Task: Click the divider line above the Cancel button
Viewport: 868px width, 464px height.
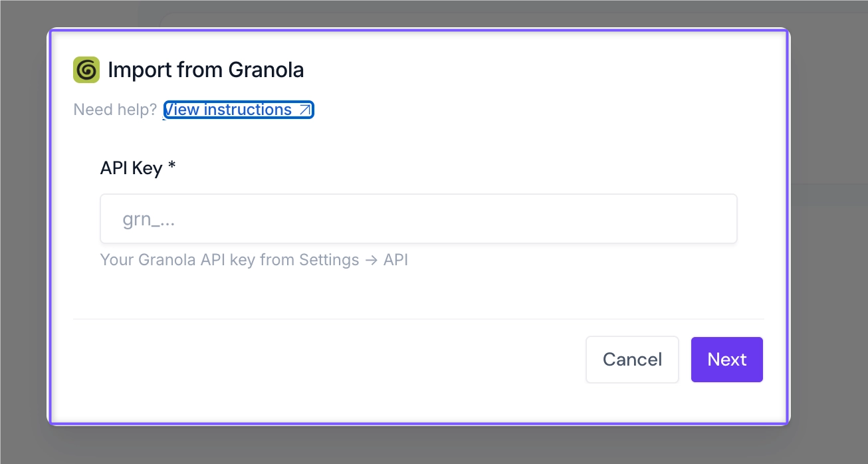Action: [x=418, y=319]
